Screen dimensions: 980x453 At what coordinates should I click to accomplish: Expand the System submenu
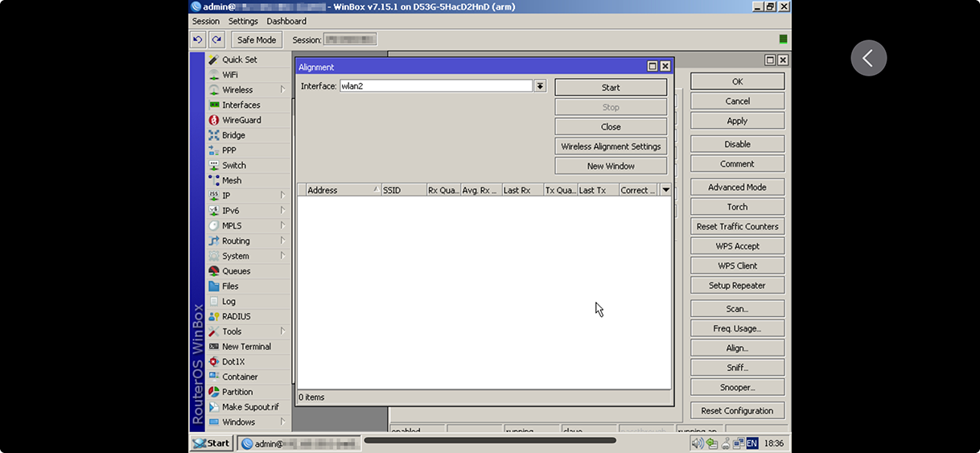click(283, 256)
